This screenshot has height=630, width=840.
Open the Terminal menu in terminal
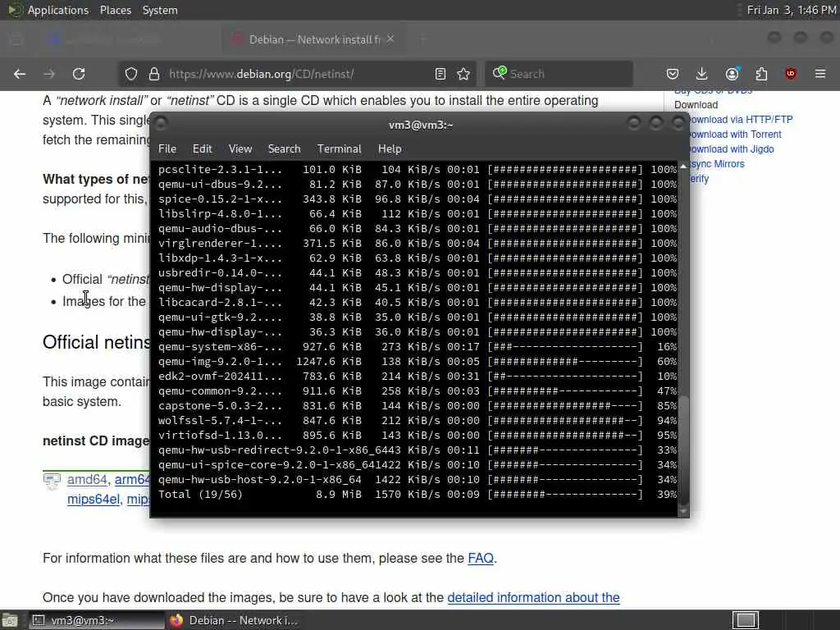pyautogui.click(x=339, y=149)
